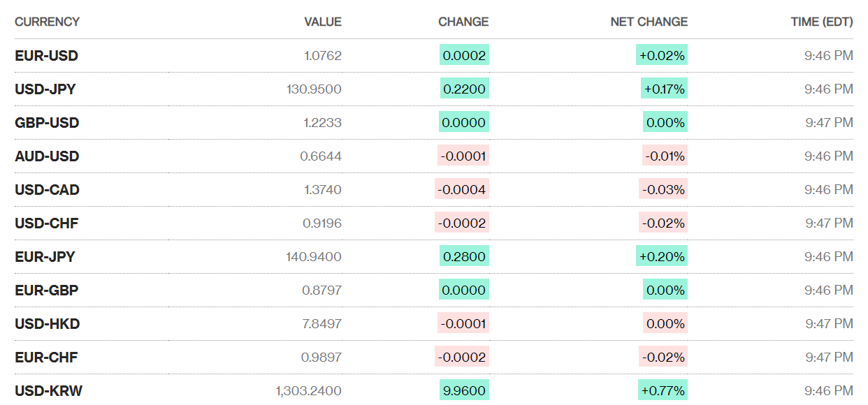The width and height of the screenshot is (868, 405).
Task: Click the GBP-USD pair name
Action: pos(47,123)
